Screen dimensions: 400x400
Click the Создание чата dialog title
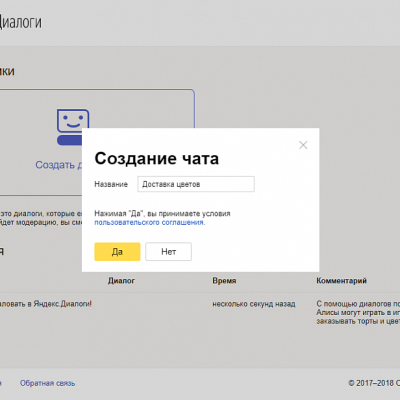pyautogui.click(x=157, y=158)
